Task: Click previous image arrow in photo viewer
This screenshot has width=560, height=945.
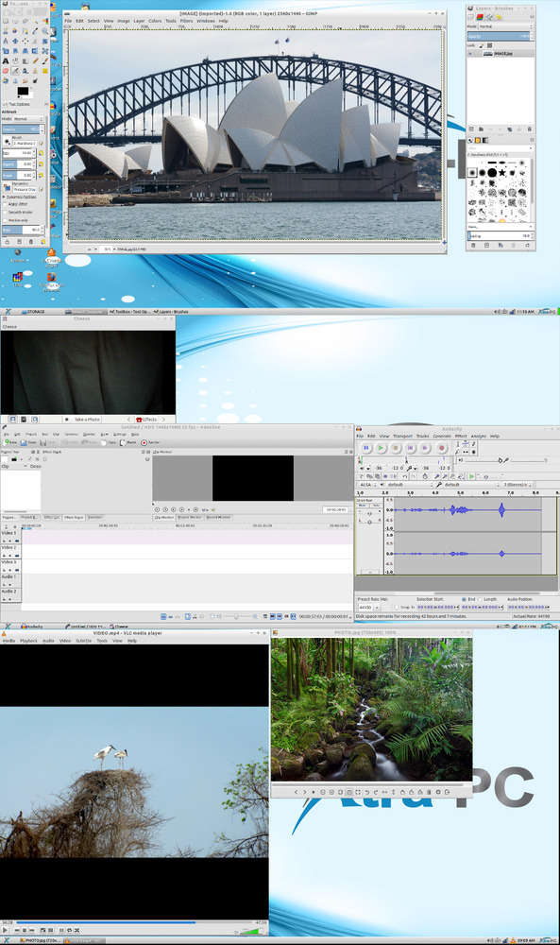Action: pyautogui.click(x=296, y=792)
